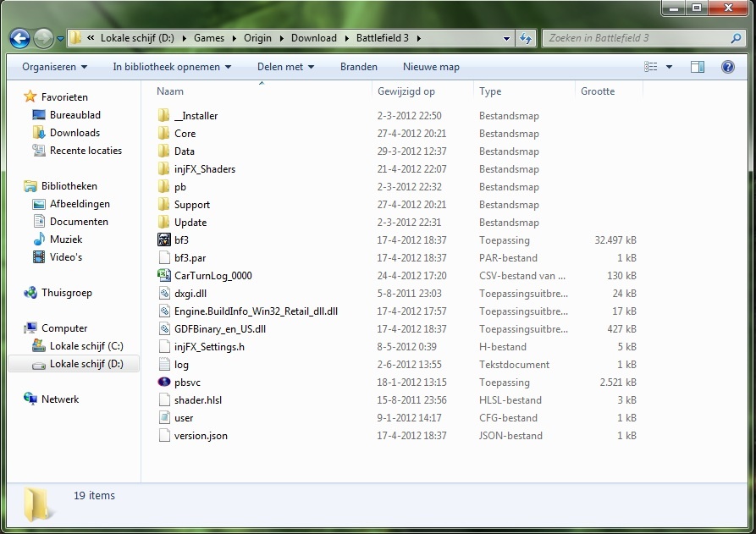This screenshot has height=534, width=756.
Task: Select Bibliotheken in navigation pane
Action: 69,186
